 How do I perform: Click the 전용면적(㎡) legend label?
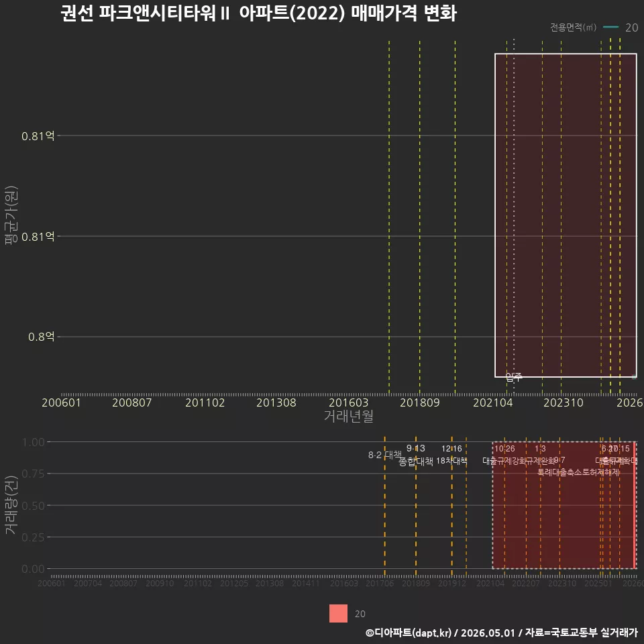573,27
